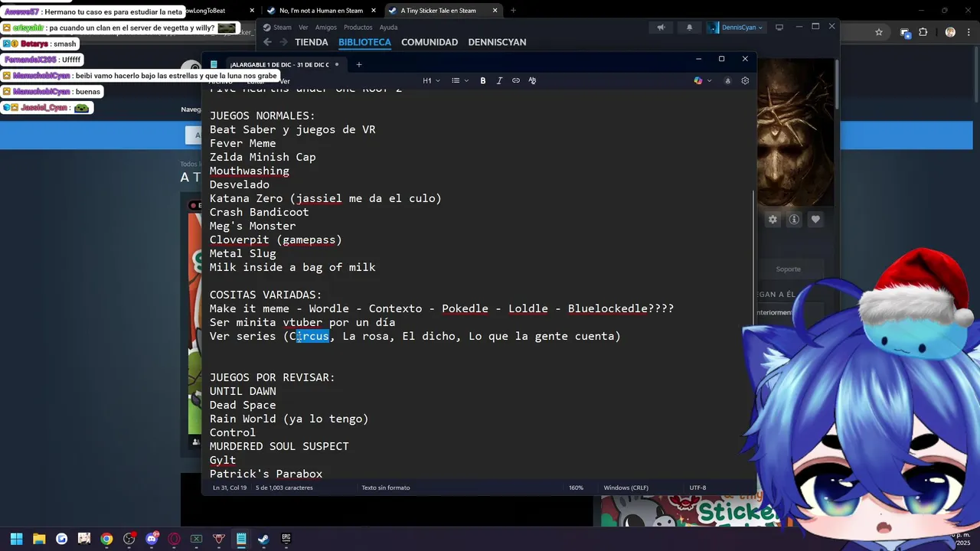
Task: Click the game info icon in Steam library
Action: pos(794,220)
